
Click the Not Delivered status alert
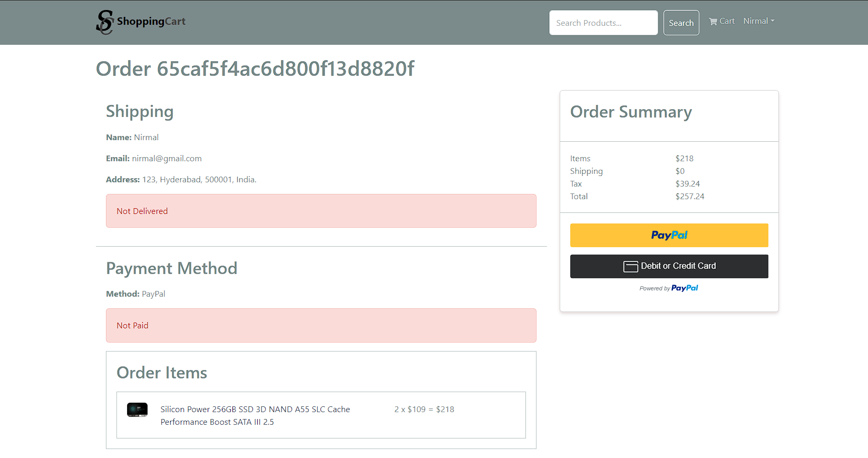click(321, 211)
